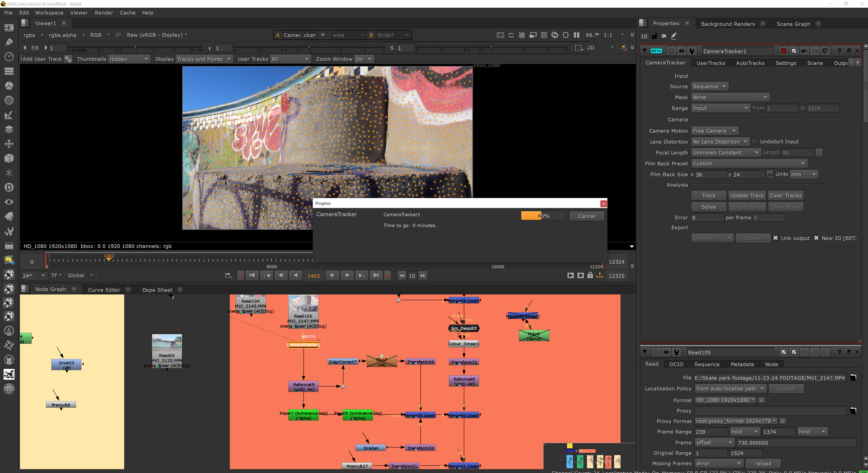The height and width of the screenshot is (473, 868).
Task: Switch to the UserTracks tab
Action: [x=710, y=63]
